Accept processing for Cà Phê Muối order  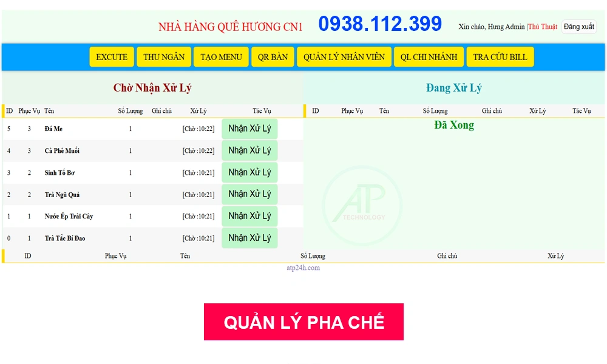[249, 150]
